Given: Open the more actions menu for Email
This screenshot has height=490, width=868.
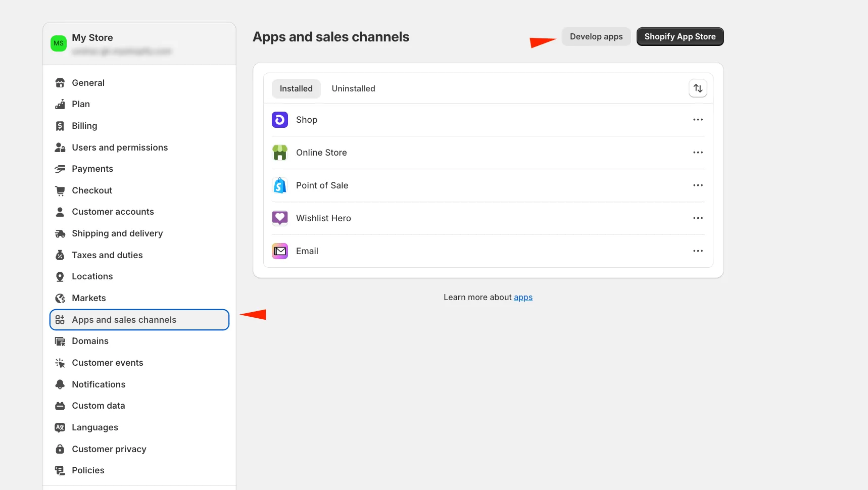Looking at the screenshot, I should [x=698, y=251].
